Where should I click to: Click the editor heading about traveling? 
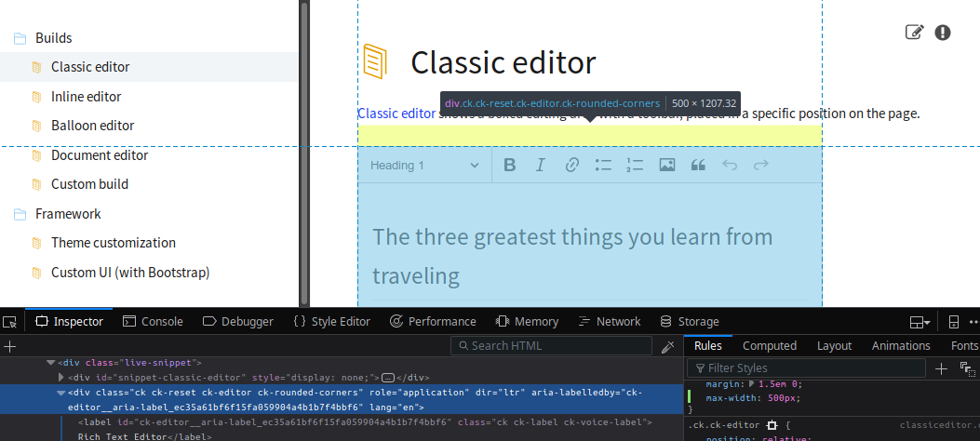pos(572,256)
